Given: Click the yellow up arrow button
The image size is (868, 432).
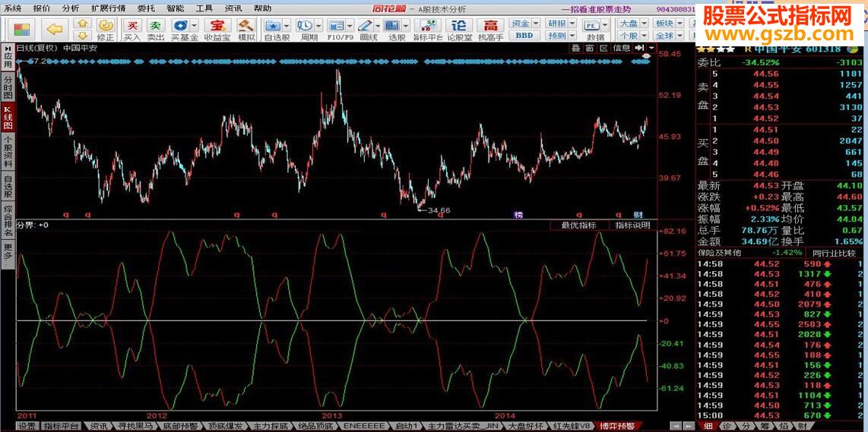Looking at the screenshot, I should 83,24.
